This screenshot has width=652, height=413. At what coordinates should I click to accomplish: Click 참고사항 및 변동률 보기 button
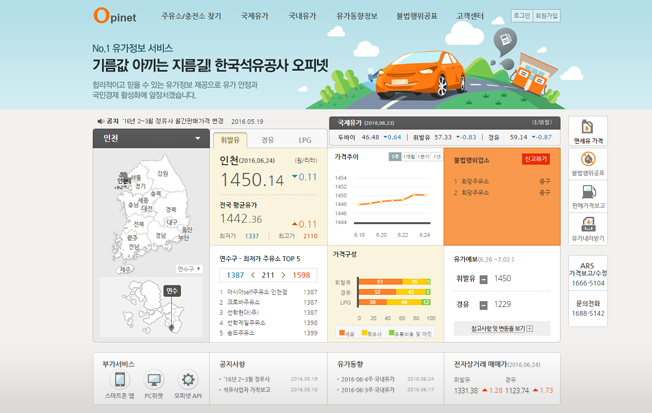502,329
